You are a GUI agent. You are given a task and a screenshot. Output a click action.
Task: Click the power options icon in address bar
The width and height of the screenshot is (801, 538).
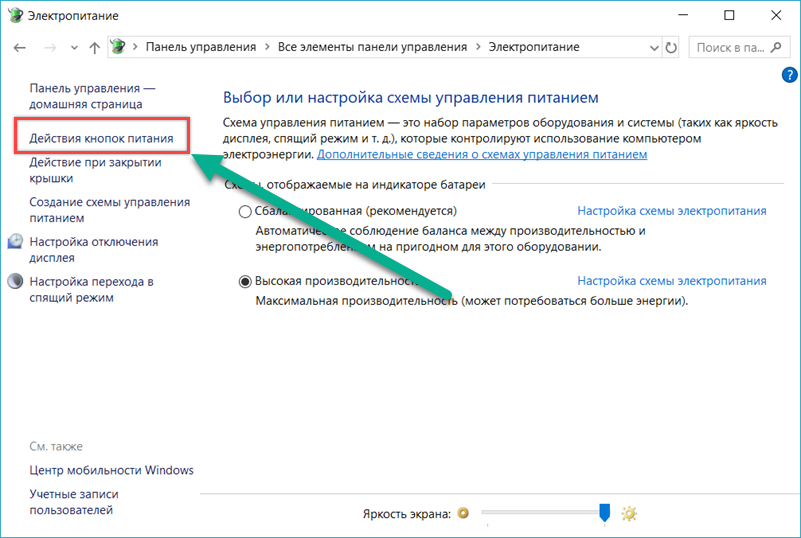[x=118, y=46]
